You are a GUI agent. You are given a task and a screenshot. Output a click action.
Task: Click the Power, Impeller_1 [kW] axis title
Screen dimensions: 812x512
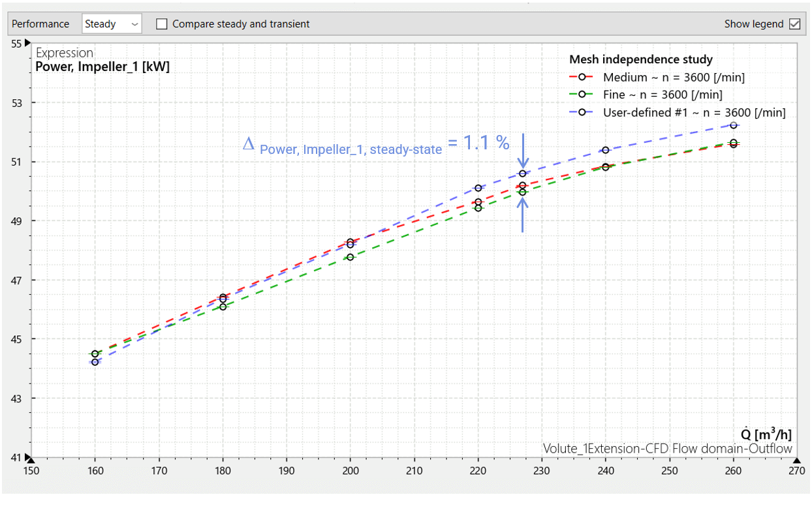(x=102, y=67)
